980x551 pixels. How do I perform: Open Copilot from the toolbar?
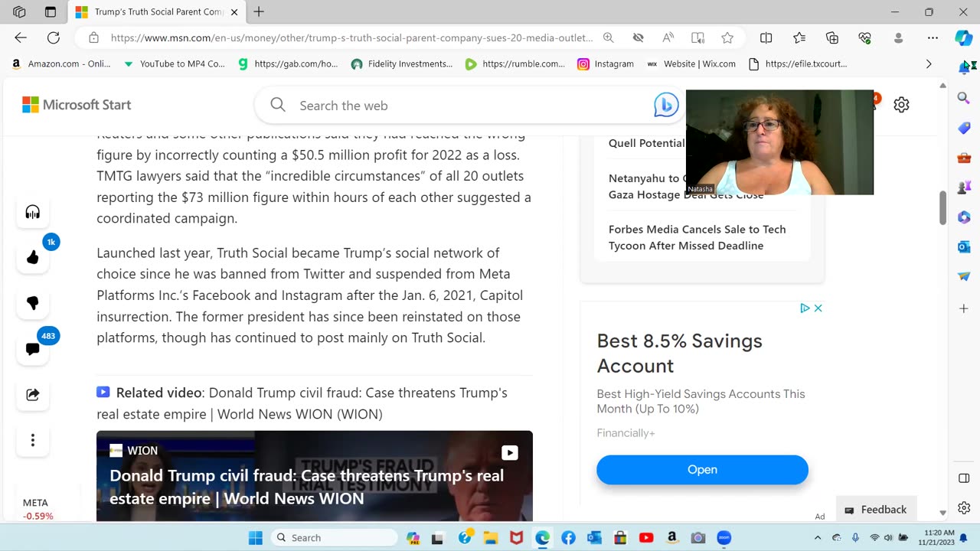(x=963, y=37)
